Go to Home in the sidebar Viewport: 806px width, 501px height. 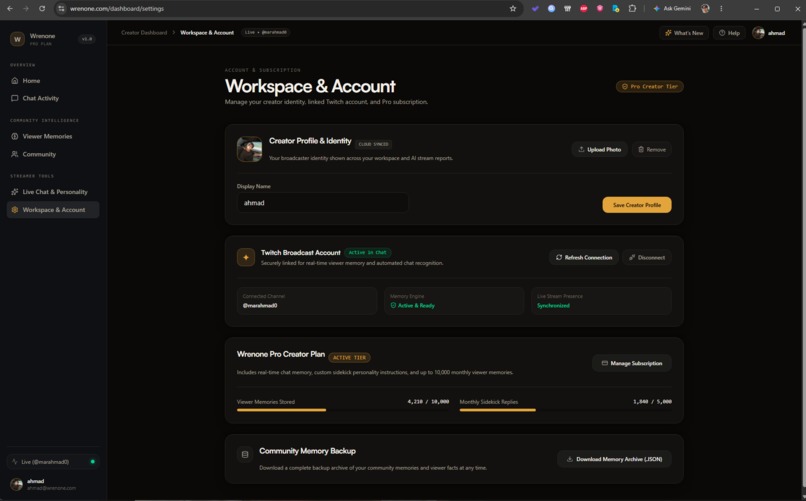point(53,81)
